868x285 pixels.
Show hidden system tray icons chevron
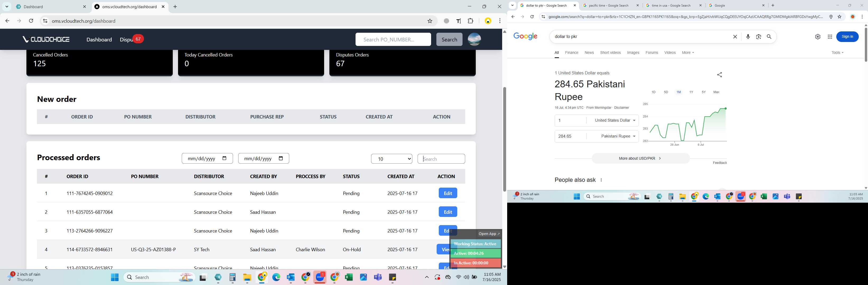(x=427, y=277)
